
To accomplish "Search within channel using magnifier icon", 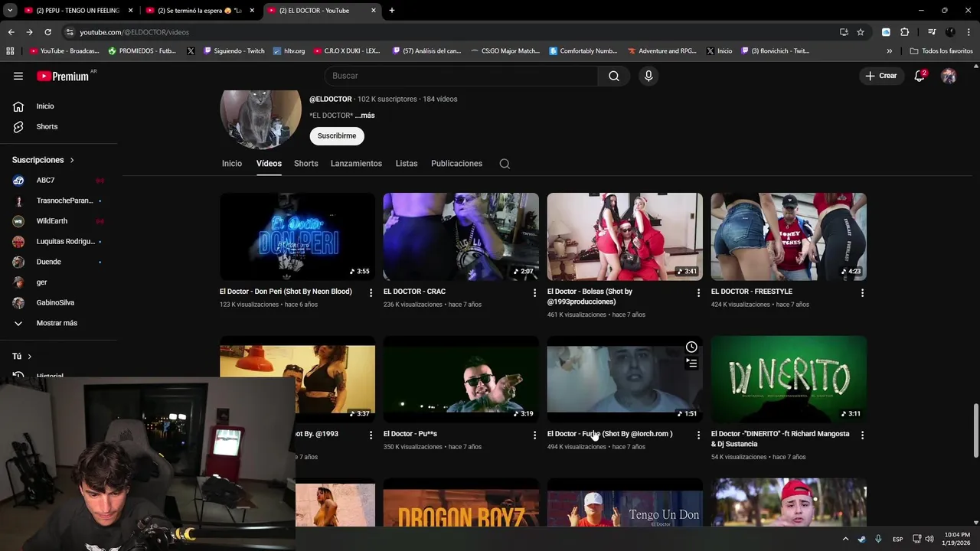I will (505, 164).
